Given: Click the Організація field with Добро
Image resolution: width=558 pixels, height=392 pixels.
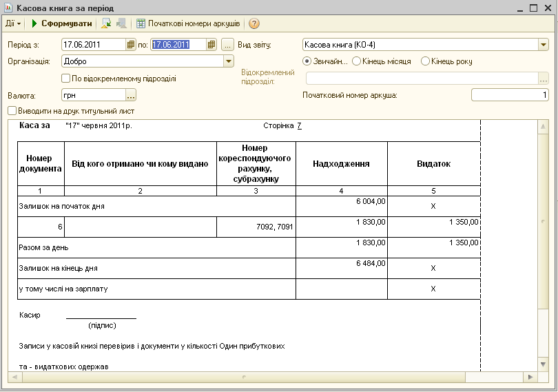Looking at the screenshot, I should [143, 61].
